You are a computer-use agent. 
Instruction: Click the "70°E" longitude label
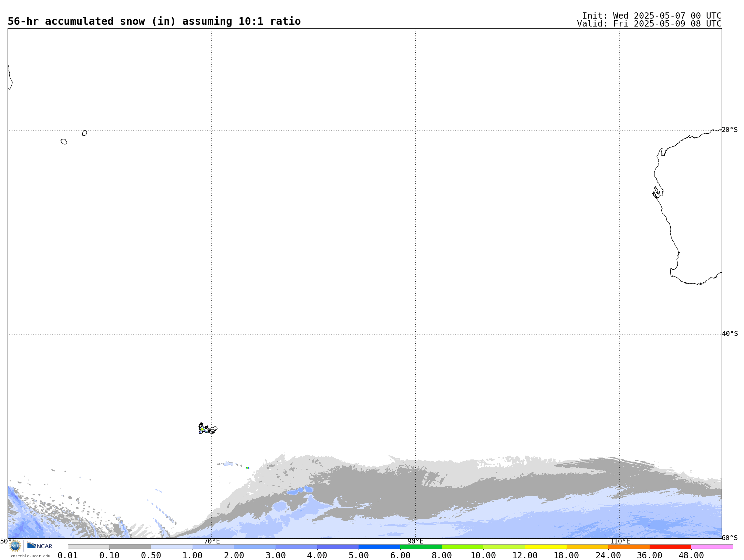212,541
